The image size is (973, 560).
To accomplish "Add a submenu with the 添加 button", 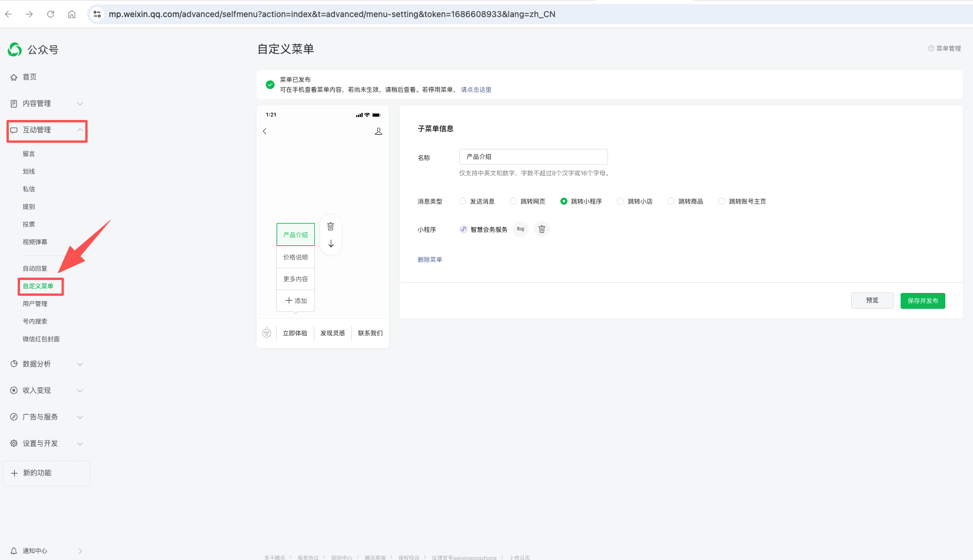I will click(x=295, y=301).
